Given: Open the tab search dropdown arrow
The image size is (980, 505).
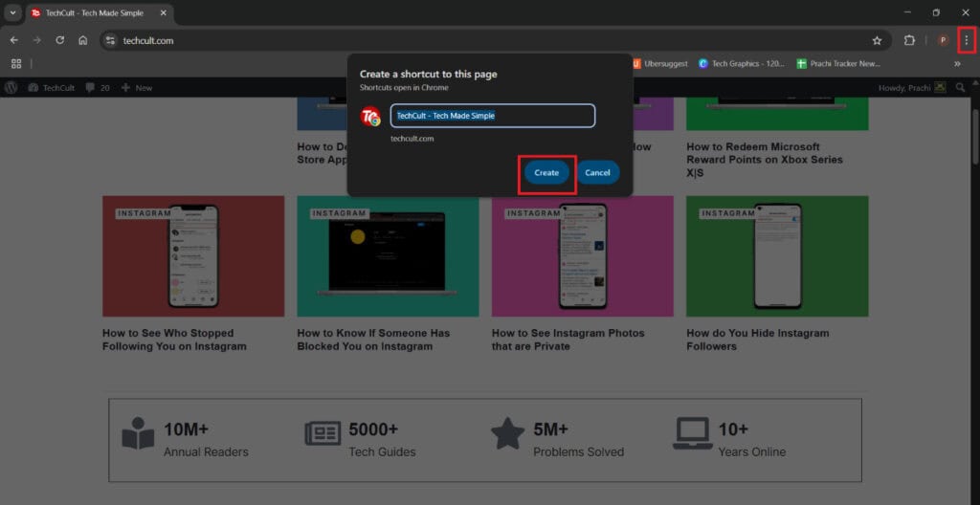Looking at the screenshot, I should (x=12, y=12).
